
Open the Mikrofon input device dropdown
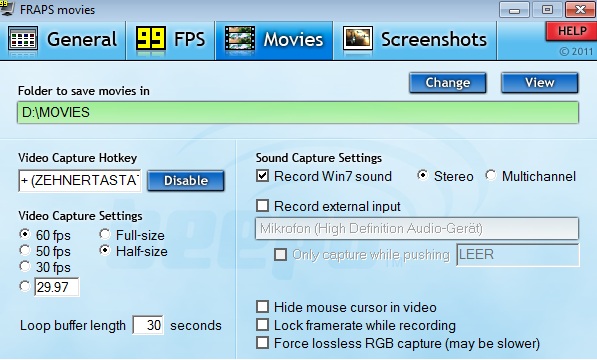417,228
